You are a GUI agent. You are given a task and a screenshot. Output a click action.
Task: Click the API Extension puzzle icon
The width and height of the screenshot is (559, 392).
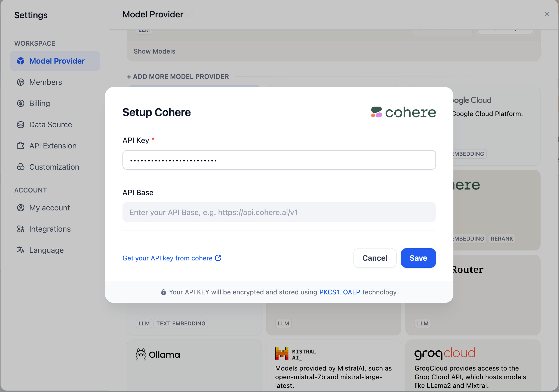(x=21, y=146)
